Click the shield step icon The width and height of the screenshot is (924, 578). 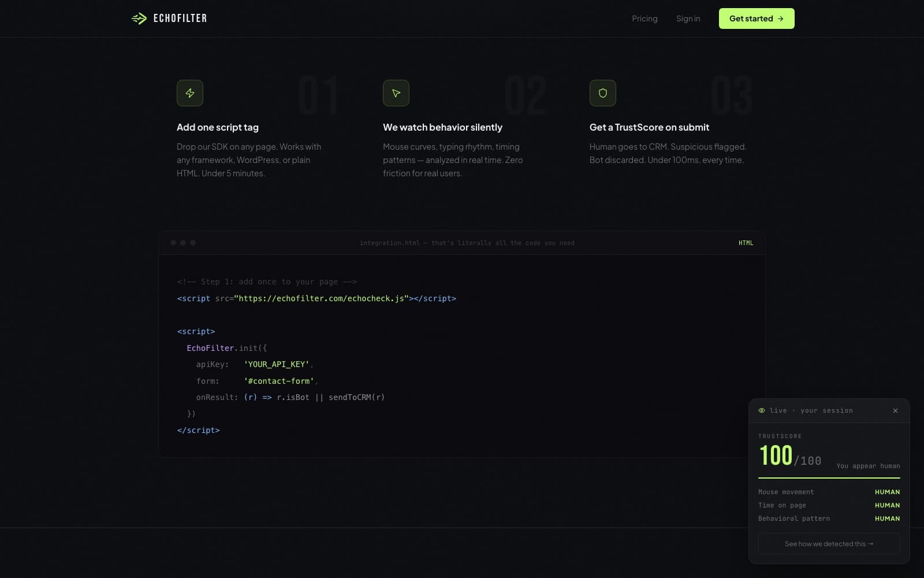603,93
